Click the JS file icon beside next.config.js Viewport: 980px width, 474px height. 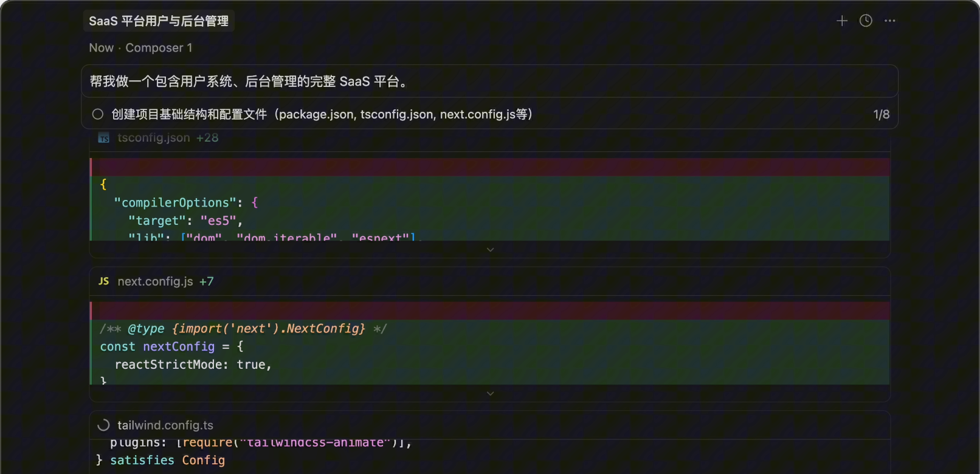point(104,281)
